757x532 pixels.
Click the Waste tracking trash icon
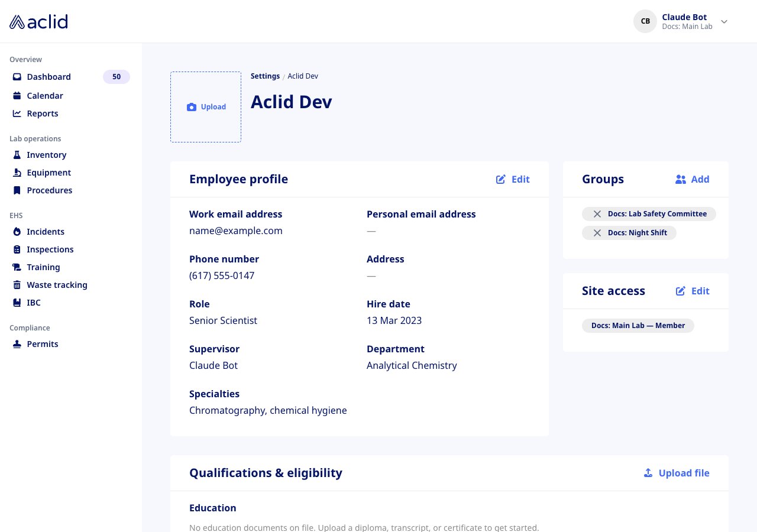pos(17,285)
